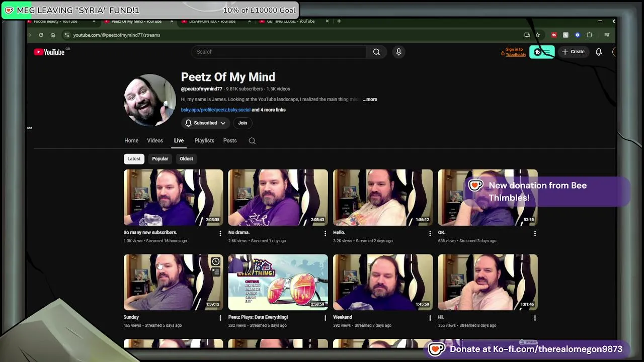
Task: Open options for 'Peetz Plays: Date Everything!'
Action: pyautogui.click(x=325, y=318)
